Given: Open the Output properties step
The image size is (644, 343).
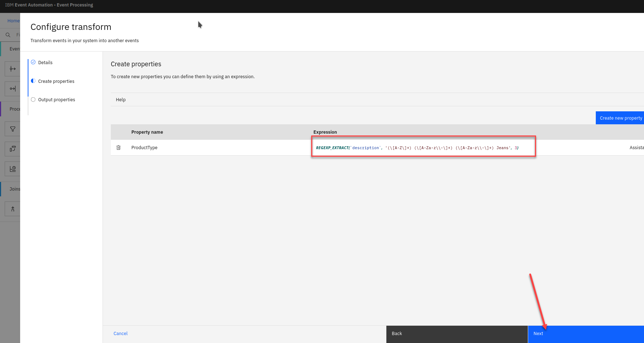Looking at the screenshot, I should [56, 100].
